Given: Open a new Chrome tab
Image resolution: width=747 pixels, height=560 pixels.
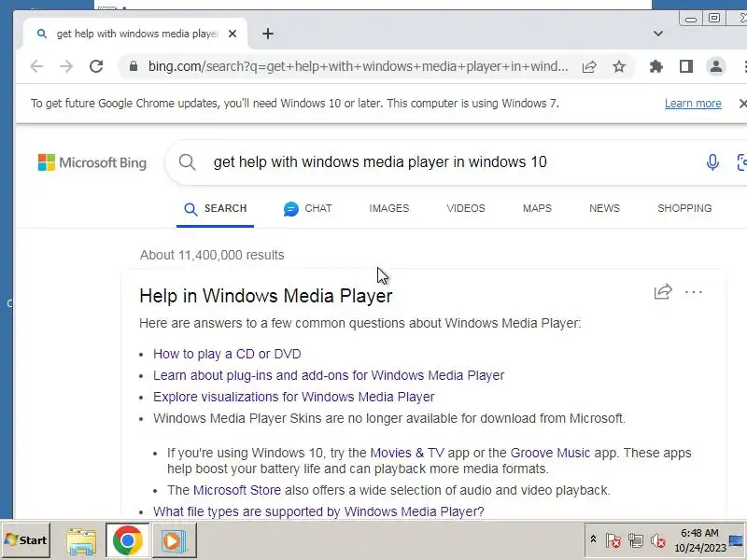Looking at the screenshot, I should point(268,34).
